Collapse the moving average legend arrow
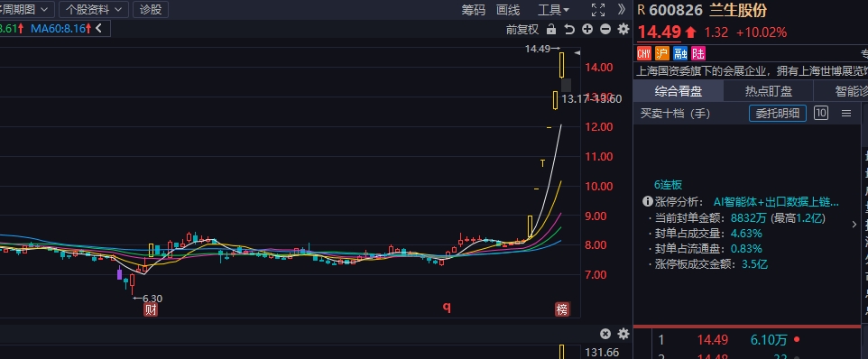 point(98,28)
